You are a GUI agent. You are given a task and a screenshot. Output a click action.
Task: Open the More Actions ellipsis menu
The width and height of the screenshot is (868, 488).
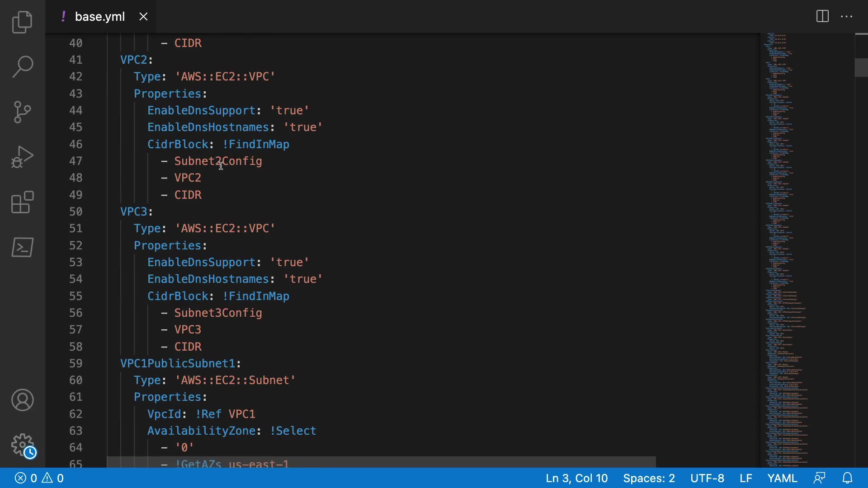[x=846, y=17]
